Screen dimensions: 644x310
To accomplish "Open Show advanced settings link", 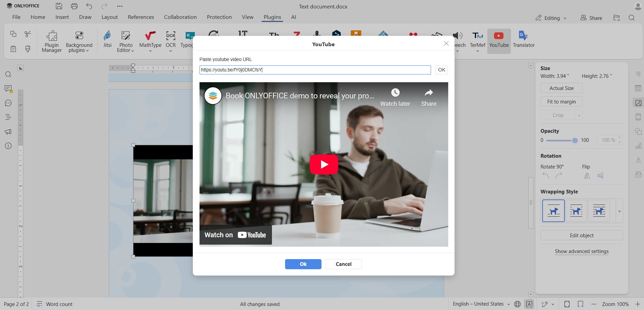I will [582, 251].
